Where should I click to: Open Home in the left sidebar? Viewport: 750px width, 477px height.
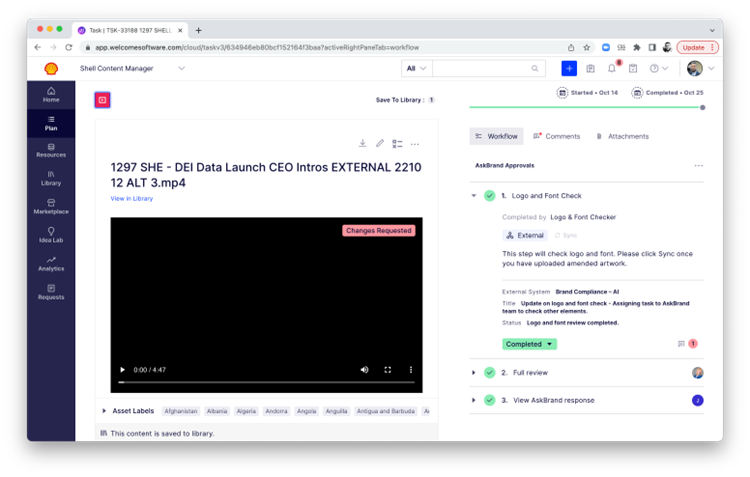(x=51, y=95)
